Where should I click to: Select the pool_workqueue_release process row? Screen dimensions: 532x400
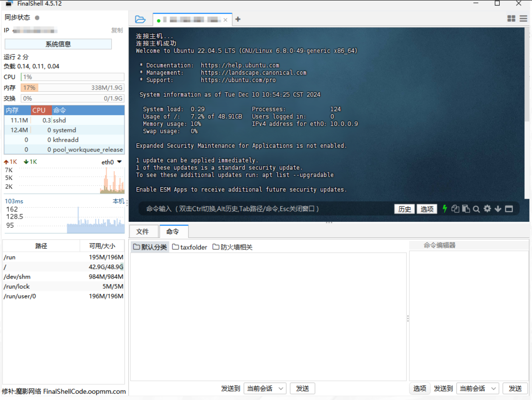(64, 149)
